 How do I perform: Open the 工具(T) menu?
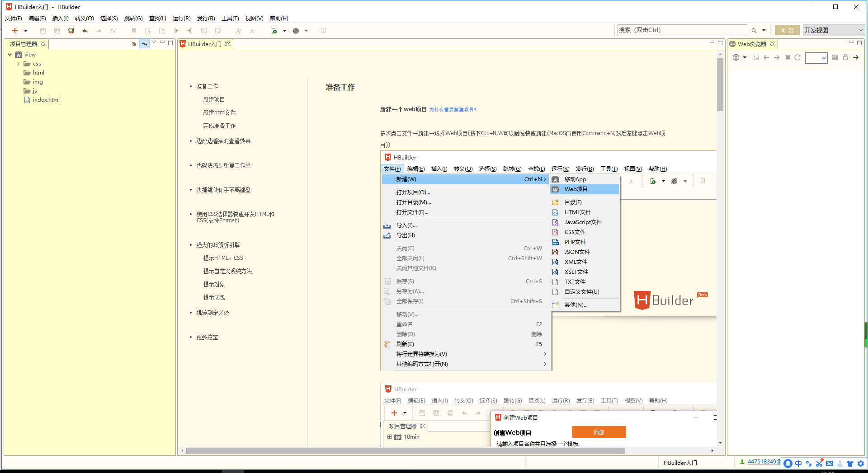pyautogui.click(x=230, y=19)
